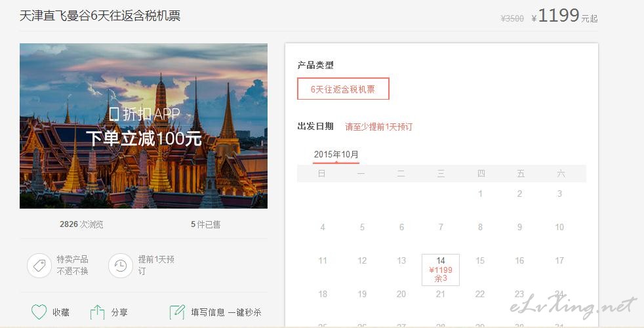Open the 2015年10月 month tab
Image resolution: width=644 pixels, height=328 pixels.
click(x=336, y=155)
